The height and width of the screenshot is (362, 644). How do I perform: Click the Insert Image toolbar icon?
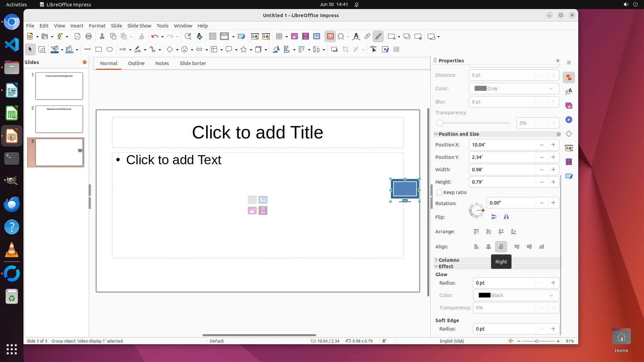click(294, 37)
